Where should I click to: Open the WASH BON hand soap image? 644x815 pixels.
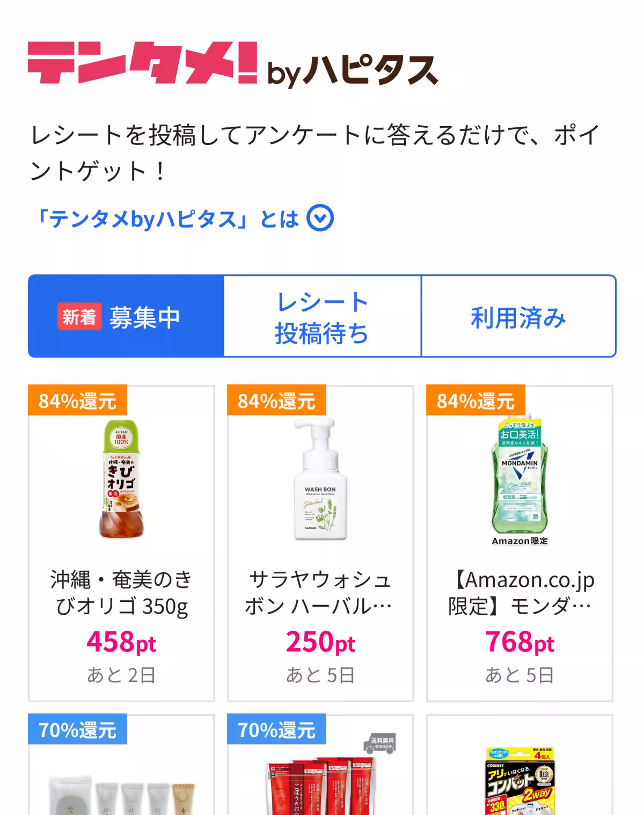coord(320,479)
